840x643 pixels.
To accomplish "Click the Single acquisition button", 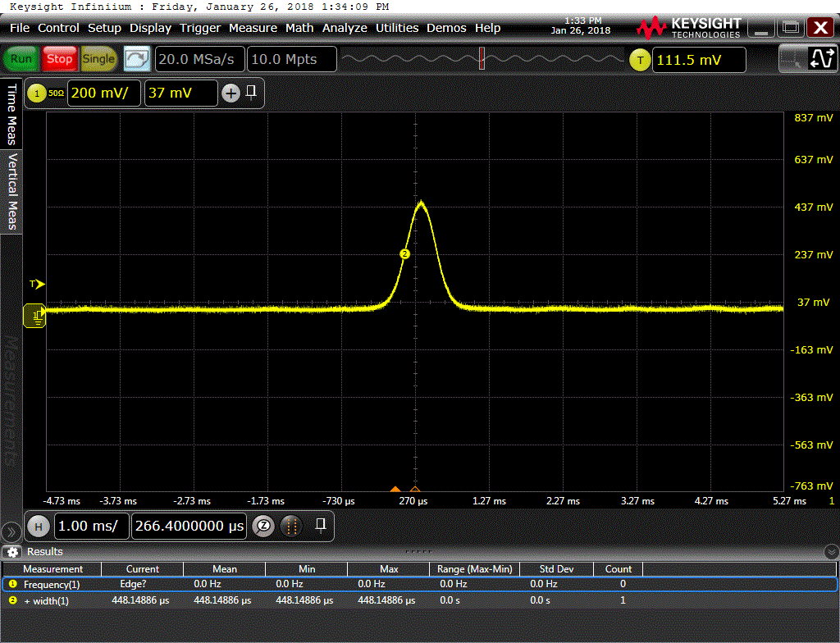I will (x=98, y=59).
